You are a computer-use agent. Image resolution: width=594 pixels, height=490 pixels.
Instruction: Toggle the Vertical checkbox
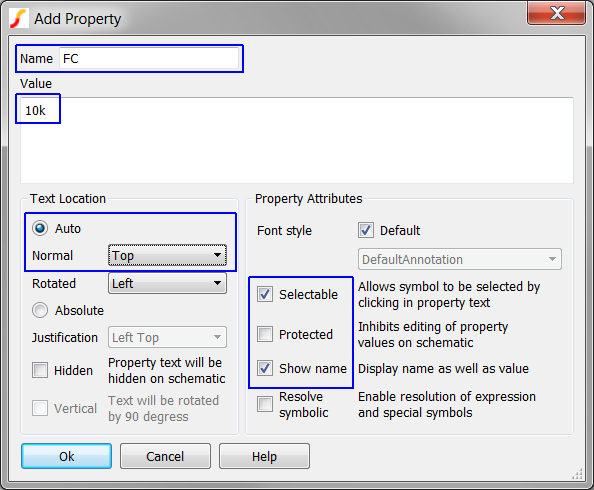pyautogui.click(x=40, y=408)
